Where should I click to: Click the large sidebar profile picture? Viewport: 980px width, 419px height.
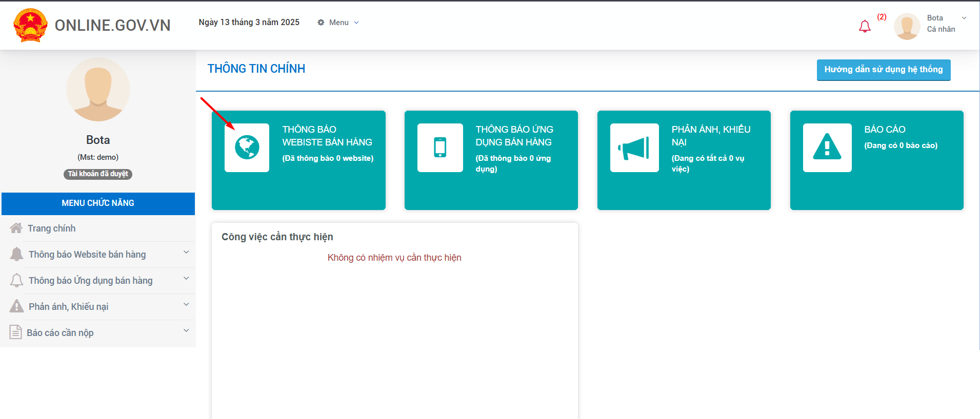(98, 90)
